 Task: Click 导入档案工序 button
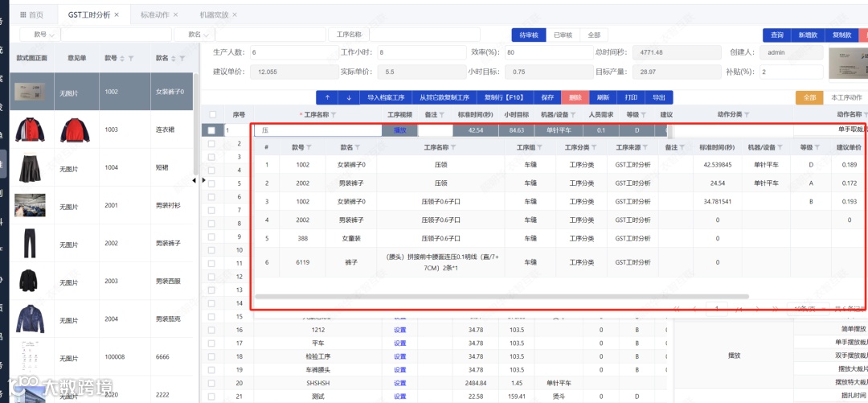click(386, 97)
